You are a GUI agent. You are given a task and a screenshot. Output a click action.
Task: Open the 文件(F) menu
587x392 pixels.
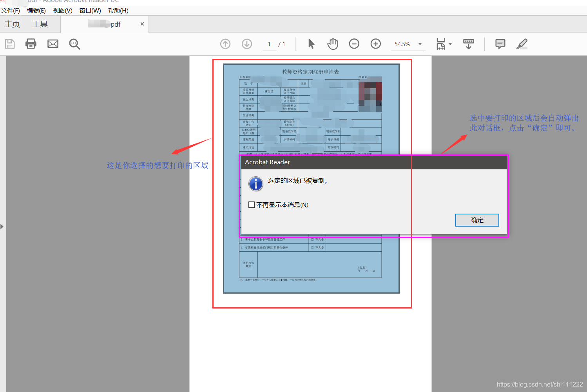click(x=11, y=11)
